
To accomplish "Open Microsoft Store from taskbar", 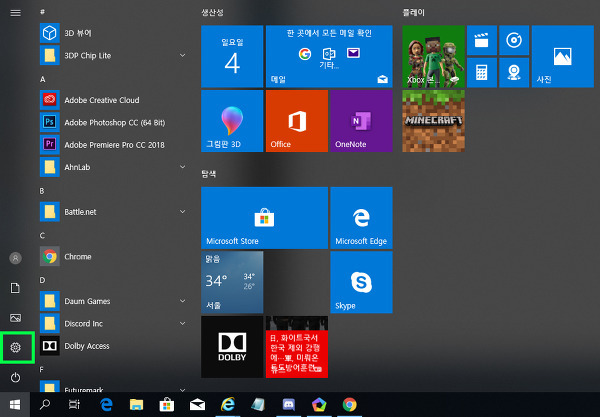I will pyautogui.click(x=167, y=404).
